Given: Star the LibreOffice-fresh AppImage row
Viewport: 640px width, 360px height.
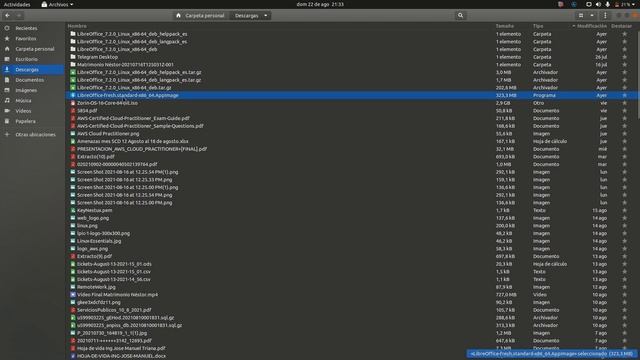Looking at the screenshot, I should [624, 96].
